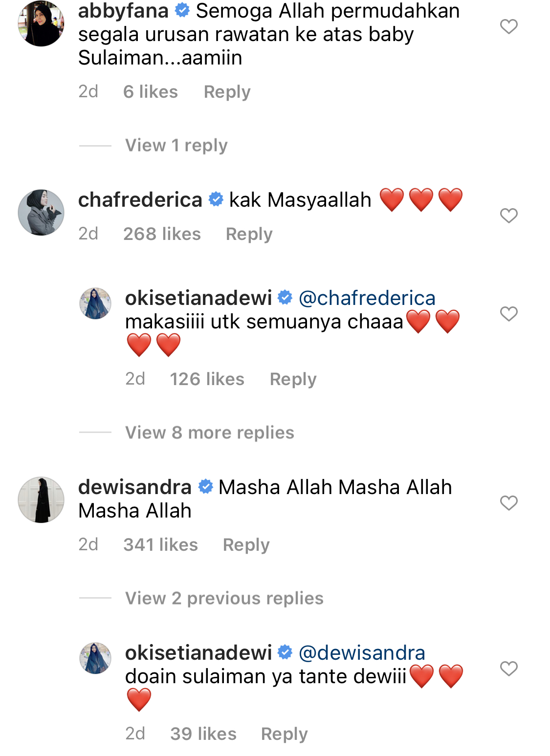Viewport: 550px width, 756px height.
Task: Reply to chafrederica's comment
Action: (x=249, y=234)
